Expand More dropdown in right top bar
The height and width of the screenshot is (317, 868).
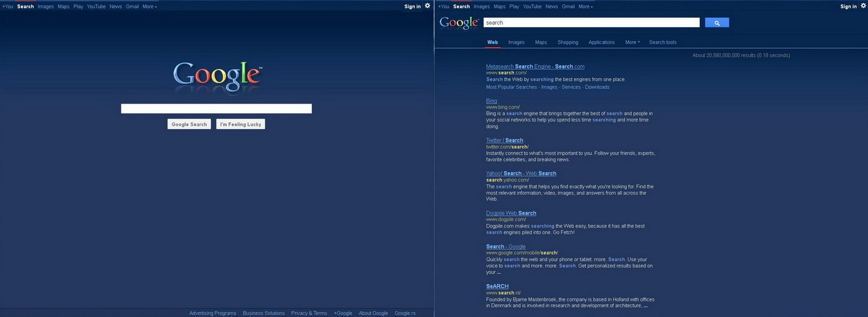click(585, 6)
